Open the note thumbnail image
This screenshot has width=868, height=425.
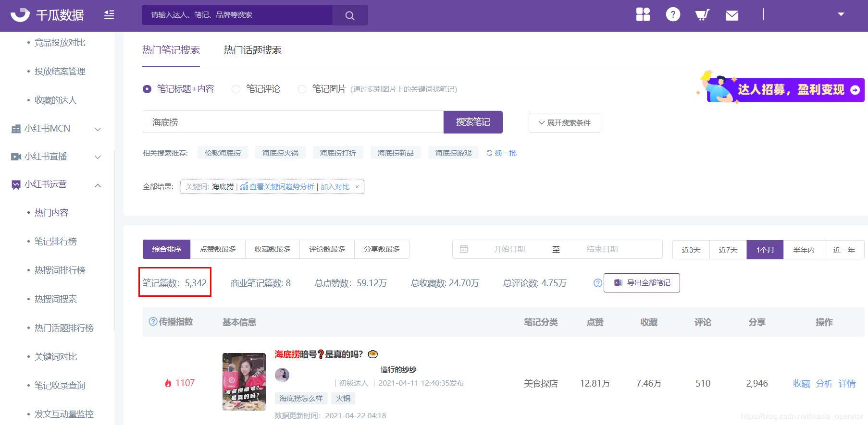[x=244, y=382]
